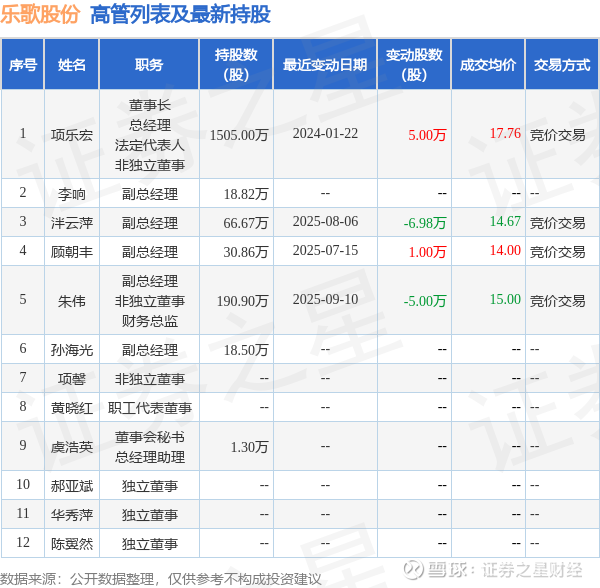Select the 姓名 column header
This screenshot has height=588, width=600.
pyautogui.click(x=72, y=65)
